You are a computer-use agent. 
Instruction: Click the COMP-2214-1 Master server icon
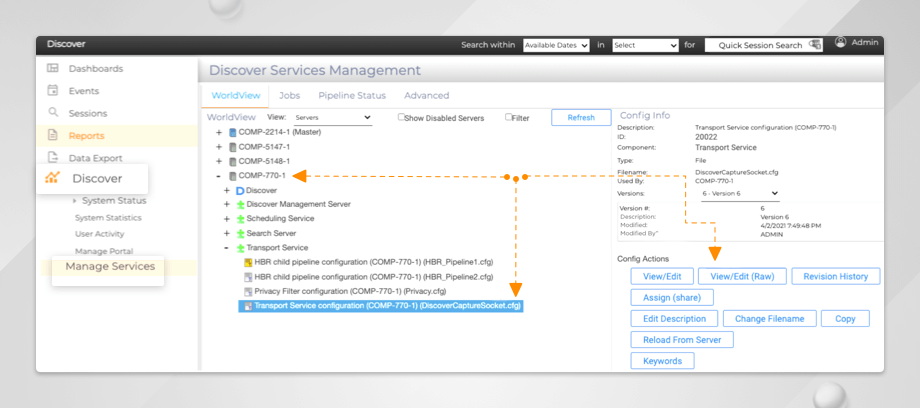click(232, 132)
